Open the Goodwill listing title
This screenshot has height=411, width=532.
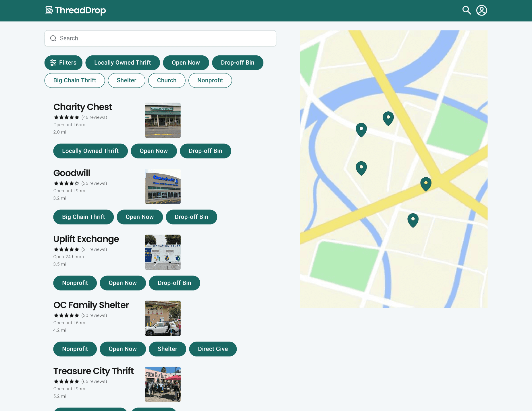72,173
